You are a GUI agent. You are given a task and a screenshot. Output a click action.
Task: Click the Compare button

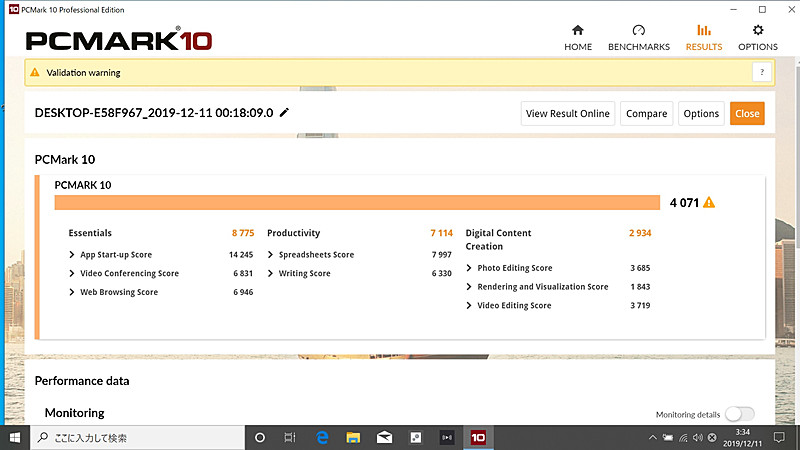point(646,113)
